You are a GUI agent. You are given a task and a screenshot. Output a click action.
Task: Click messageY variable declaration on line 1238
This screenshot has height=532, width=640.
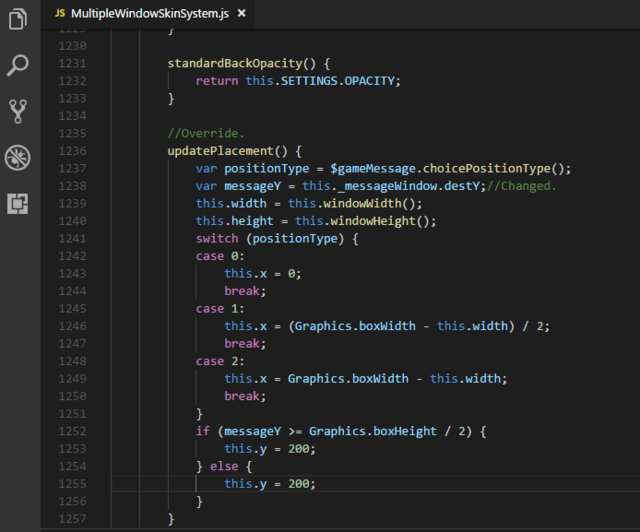252,186
